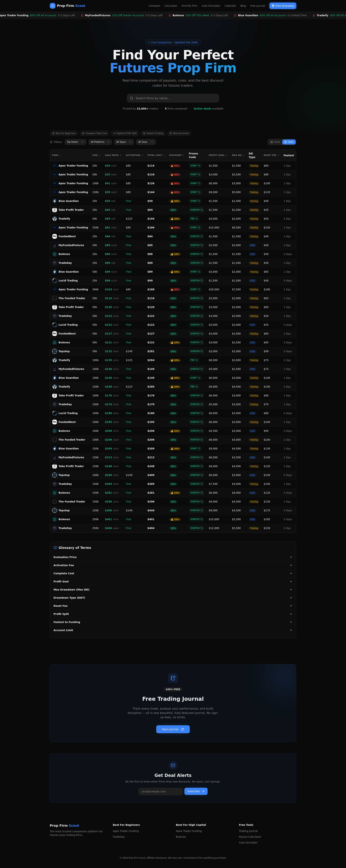The image size is (346, 868).
Task: Expand Profit Goal glossary entry
Action: [x=173, y=582]
